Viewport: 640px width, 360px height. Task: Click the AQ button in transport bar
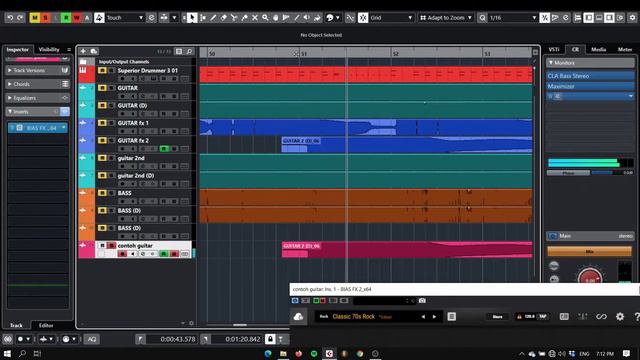[92, 339]
